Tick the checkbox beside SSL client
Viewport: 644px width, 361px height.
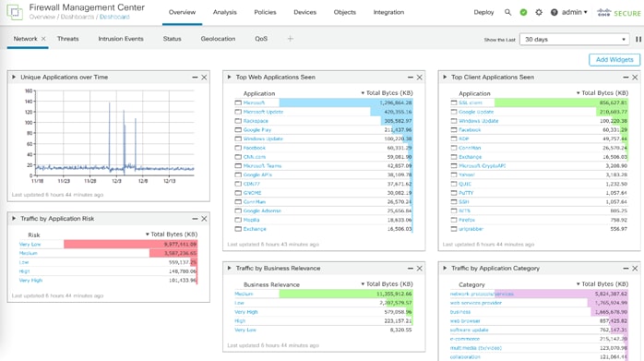click(x=453, y=102)
